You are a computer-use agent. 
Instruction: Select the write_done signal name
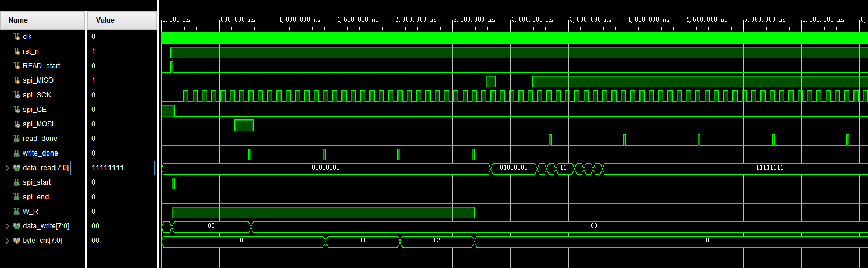pos(40,153)
